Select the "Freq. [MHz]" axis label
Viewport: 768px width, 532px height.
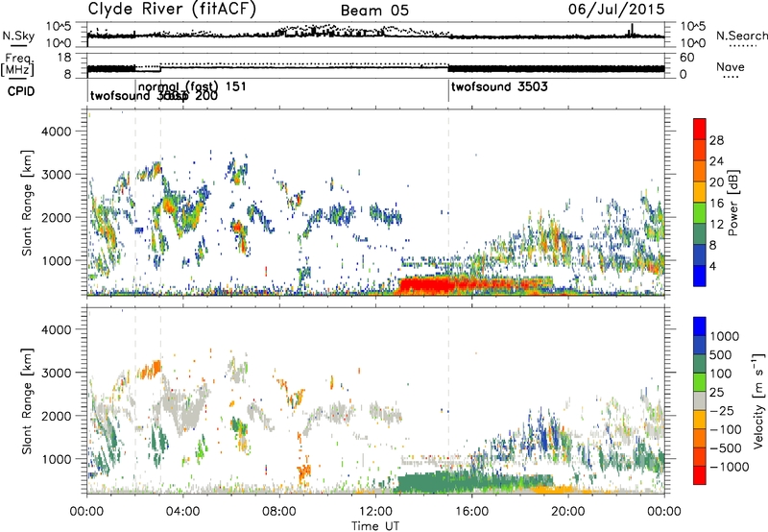17,65
